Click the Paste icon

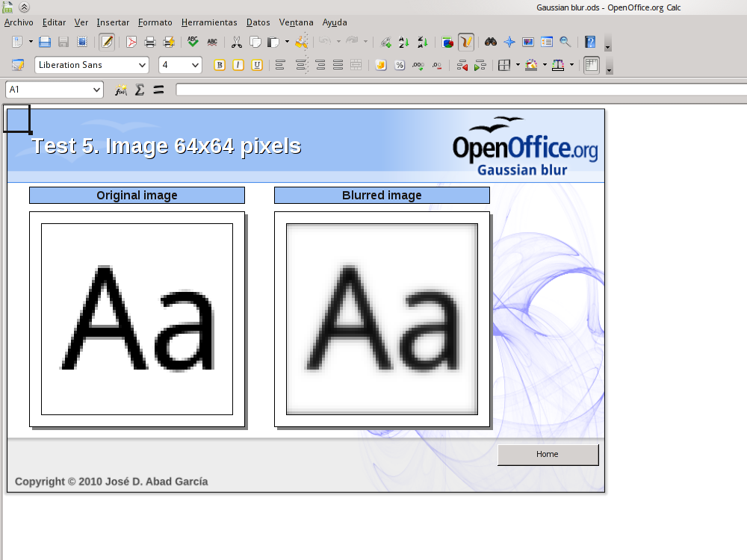point(273,42)
